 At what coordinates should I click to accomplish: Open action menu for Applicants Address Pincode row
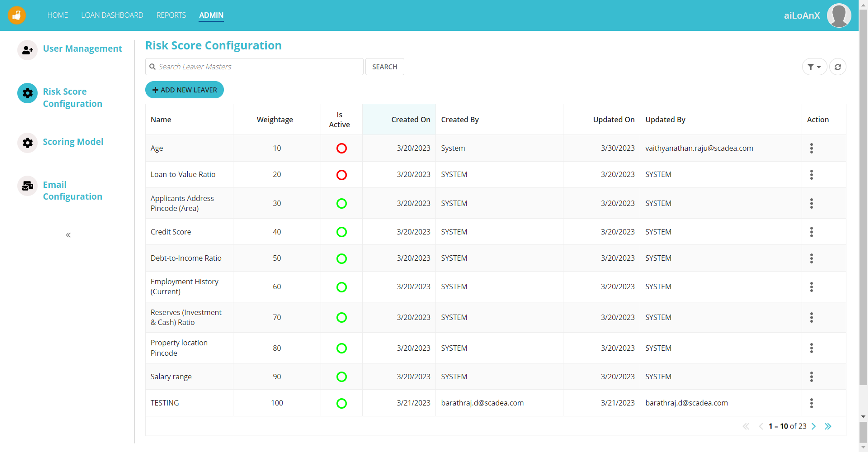click(x=811, y=203)
